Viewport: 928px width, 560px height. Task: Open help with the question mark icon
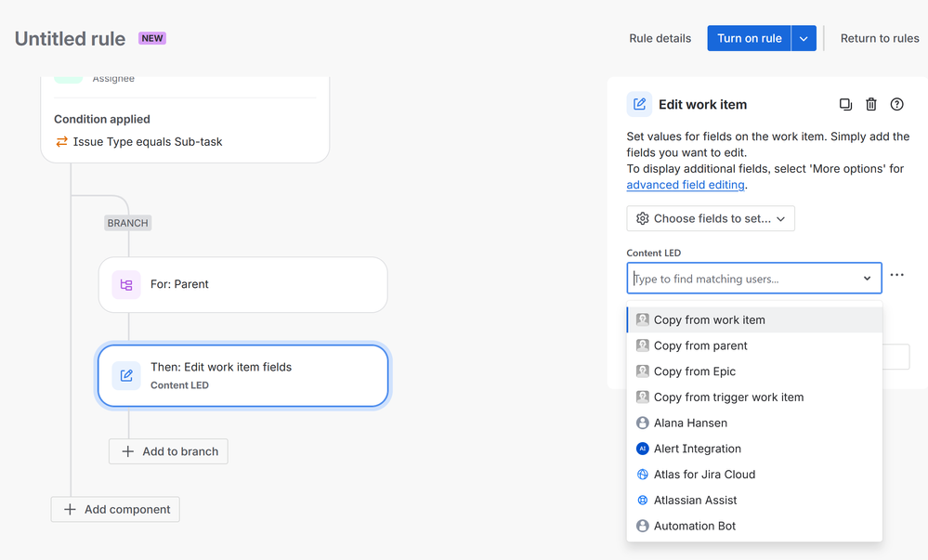pyautogui.click(x=896, y=104)
